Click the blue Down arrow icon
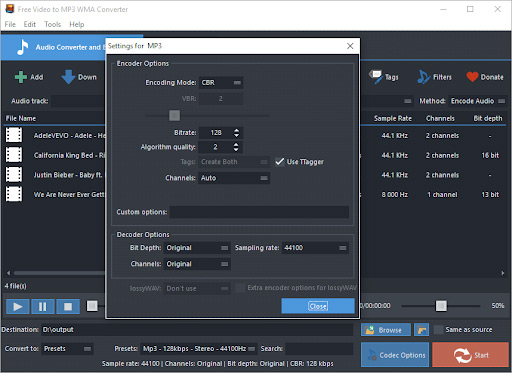The height and width of the screenshot is (373, 512). point(69,77)
